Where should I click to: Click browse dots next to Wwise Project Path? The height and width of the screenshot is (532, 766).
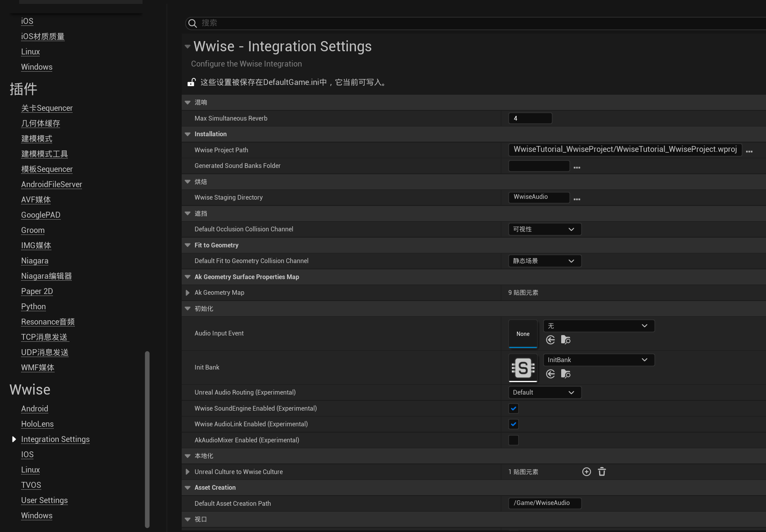tap(749, 151)
